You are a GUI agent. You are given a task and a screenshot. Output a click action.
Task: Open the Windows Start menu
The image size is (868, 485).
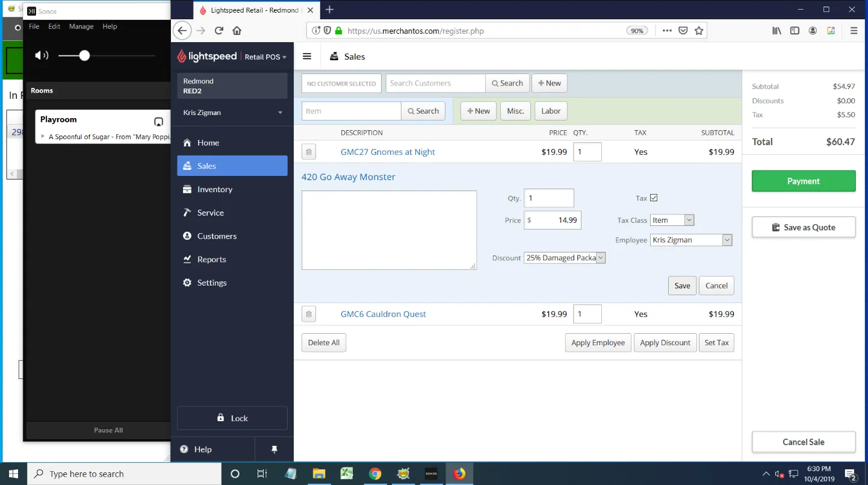coord(13,474)
